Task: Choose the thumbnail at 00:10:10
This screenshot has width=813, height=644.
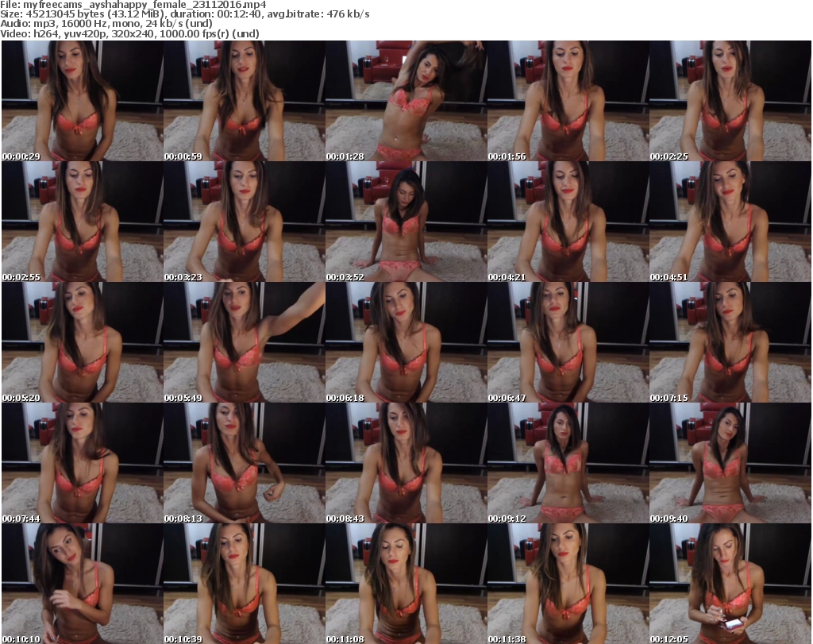Action: pyautogui.click(x=83, y=584)
